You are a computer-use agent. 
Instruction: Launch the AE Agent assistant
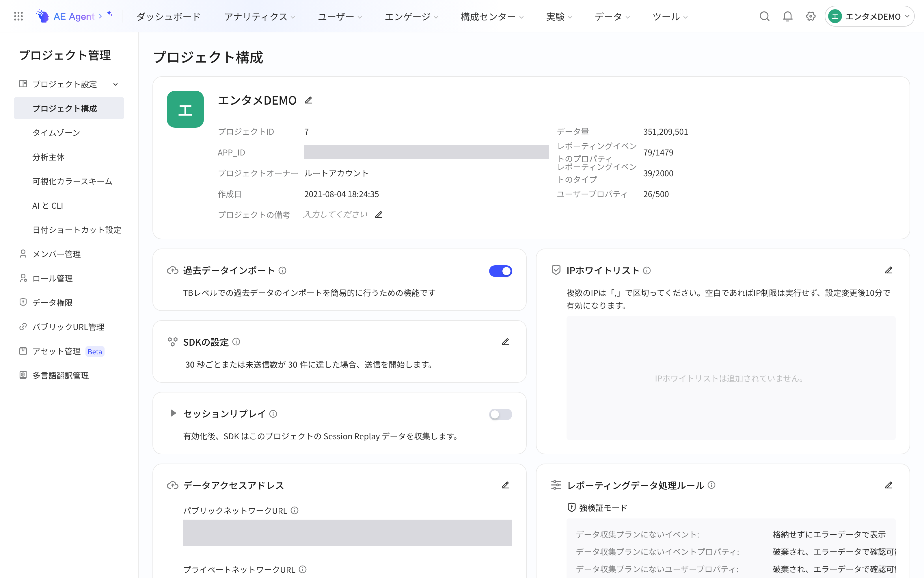click(x=74, y=16)
